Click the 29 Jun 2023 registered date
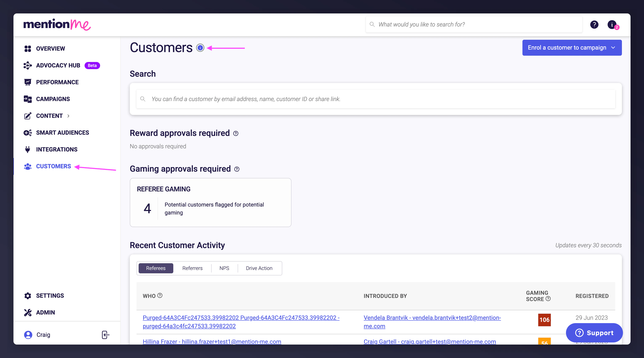Screen dimensions: 644x358 click(591, 317)
